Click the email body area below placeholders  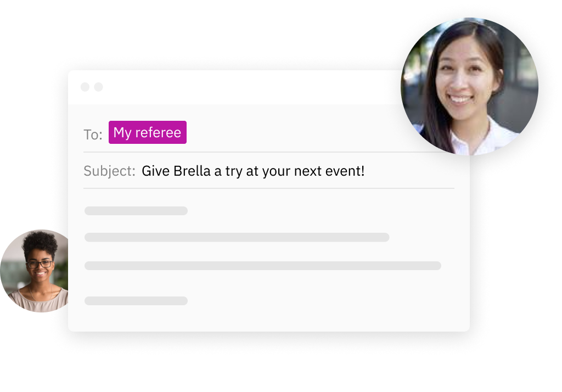tap(269, 318)
